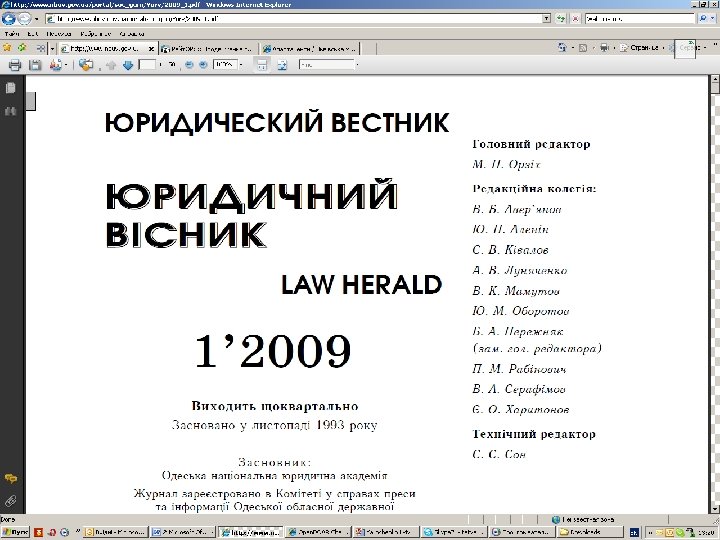This screenshot has width=720, height=540.
Task: Open the Skype taskbar button
Action: point(453,532)
